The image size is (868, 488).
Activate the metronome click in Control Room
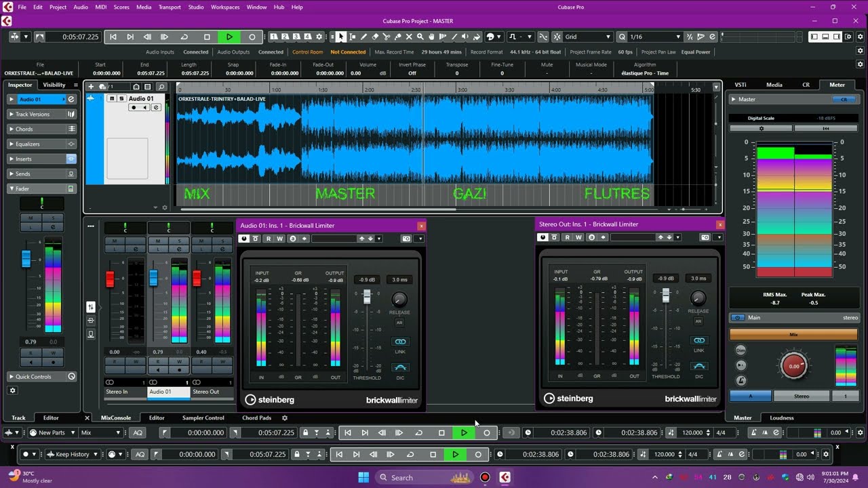pos(741,381)
